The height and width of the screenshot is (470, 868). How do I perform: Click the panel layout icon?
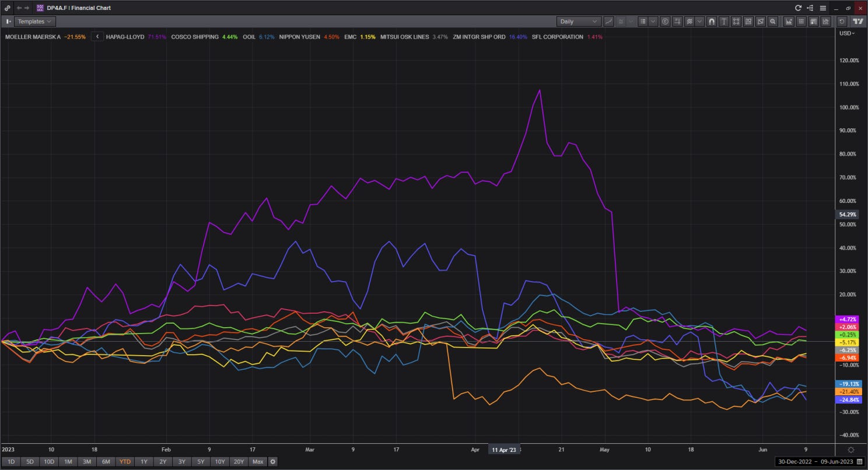(814, 22)
